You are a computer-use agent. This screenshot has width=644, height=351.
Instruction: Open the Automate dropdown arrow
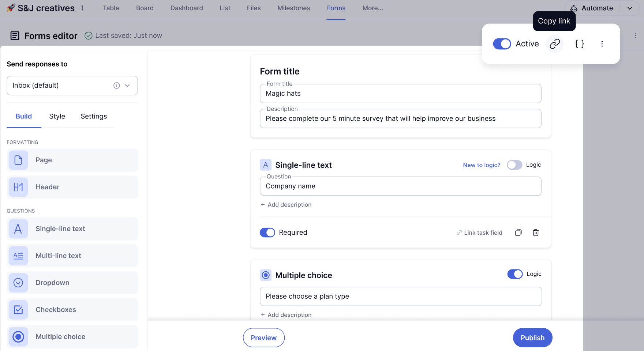pyautogui.click(x=630, y=8)
